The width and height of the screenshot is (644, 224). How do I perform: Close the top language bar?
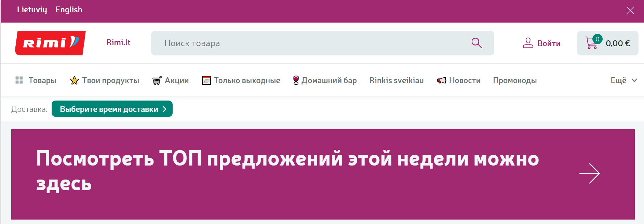click(630, 10)
